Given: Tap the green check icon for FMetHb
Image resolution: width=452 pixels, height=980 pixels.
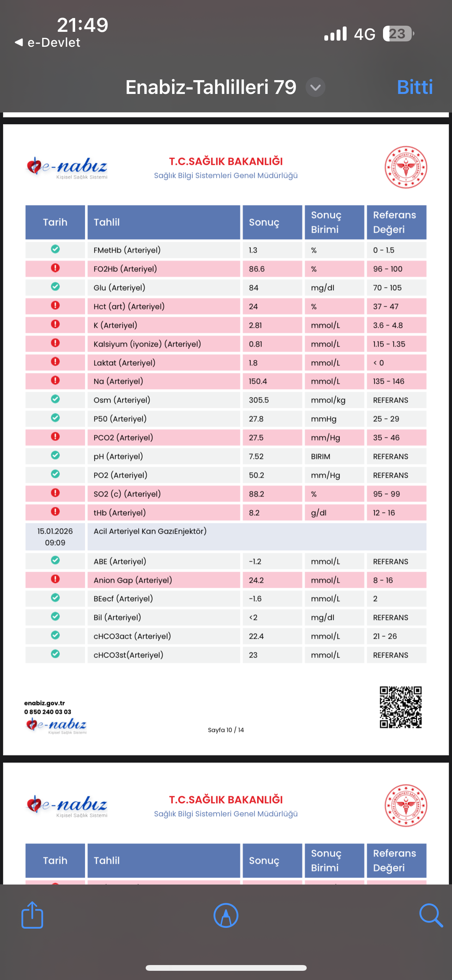Looking at the screenshot, I should (x=55, y=249).
